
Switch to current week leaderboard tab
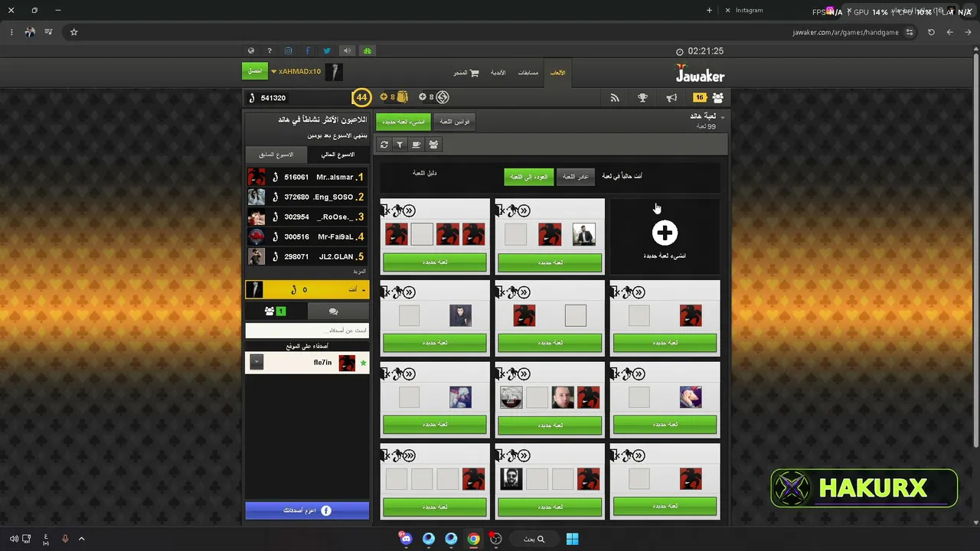(x=338, y=155)
